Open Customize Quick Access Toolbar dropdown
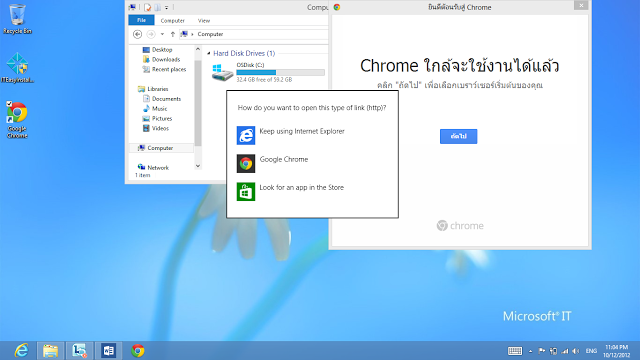This screenshot has height=360, width=640. (x=167, y=7)
